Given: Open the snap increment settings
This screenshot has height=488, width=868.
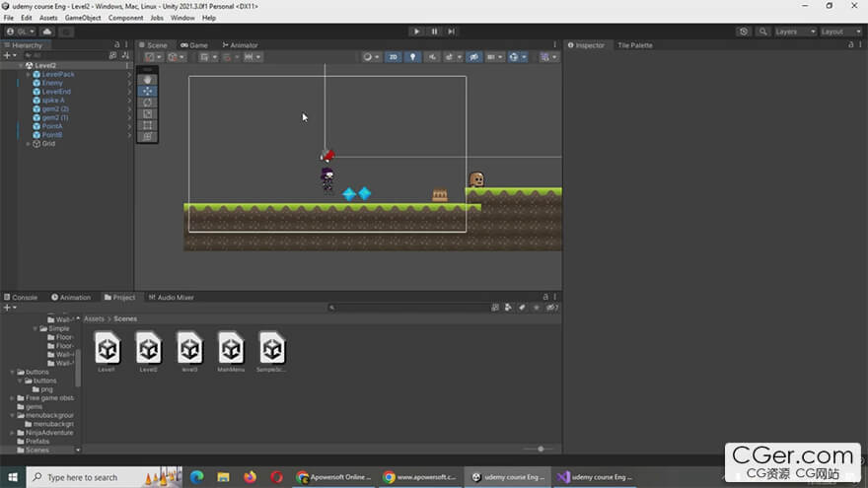Looking at the screenshot, I should 252,57.
